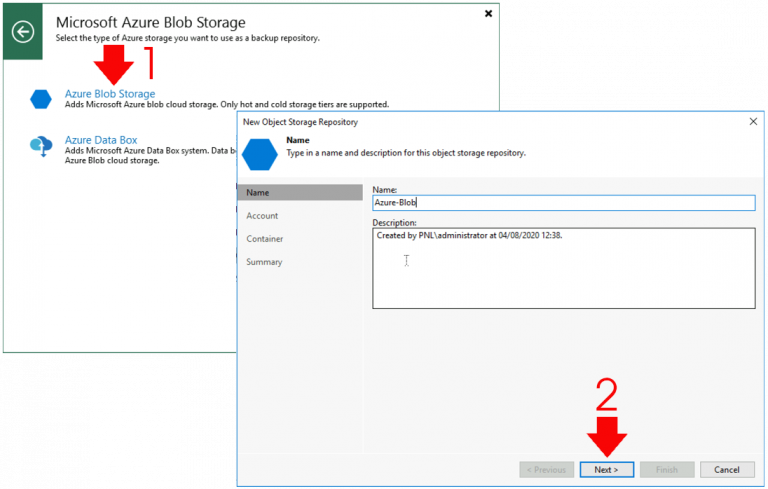
Task: Click the 'Adds Microsoft Azure blob cloud storage' description
Action: coord(227,104)
